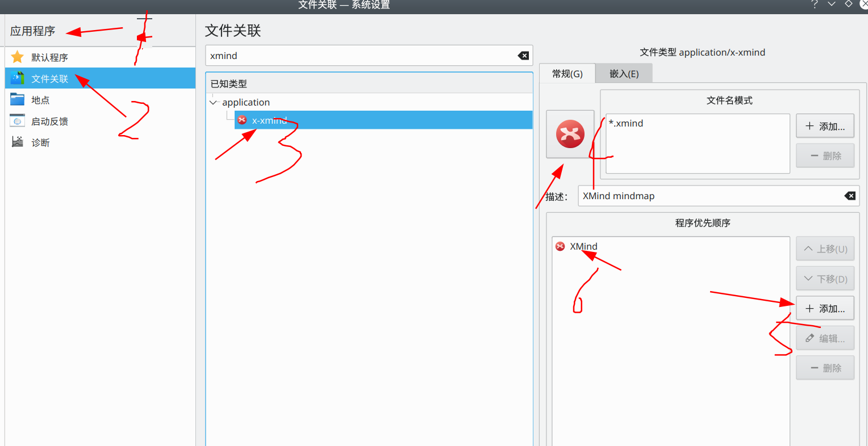Click 添加 beside the 文件名模式 list
The width and height of the screenshot is (868, 446).
[825, 127]
